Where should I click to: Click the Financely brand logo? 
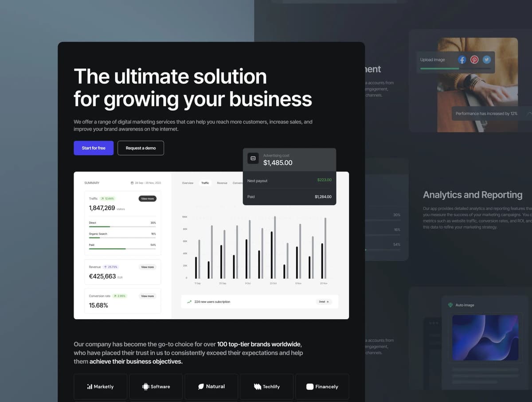click(x=322, y=386)
